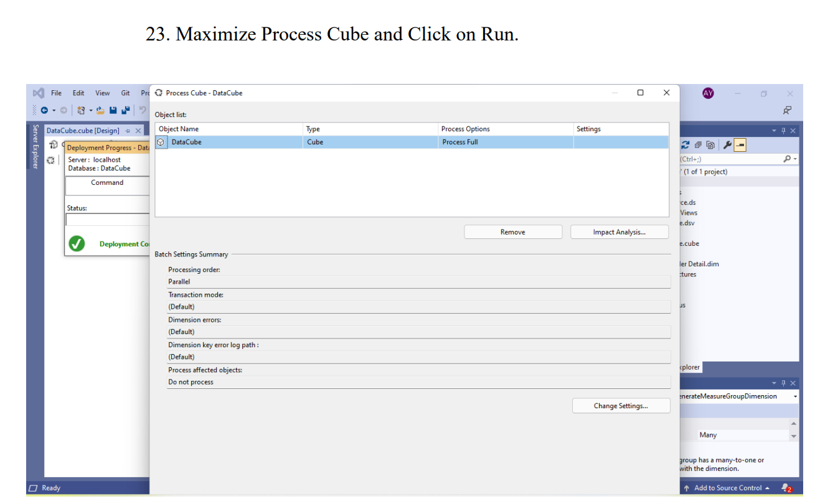Open the New Project dropdown arrow
This screenshot has width=815, height=504.
(x=91, y=110)
